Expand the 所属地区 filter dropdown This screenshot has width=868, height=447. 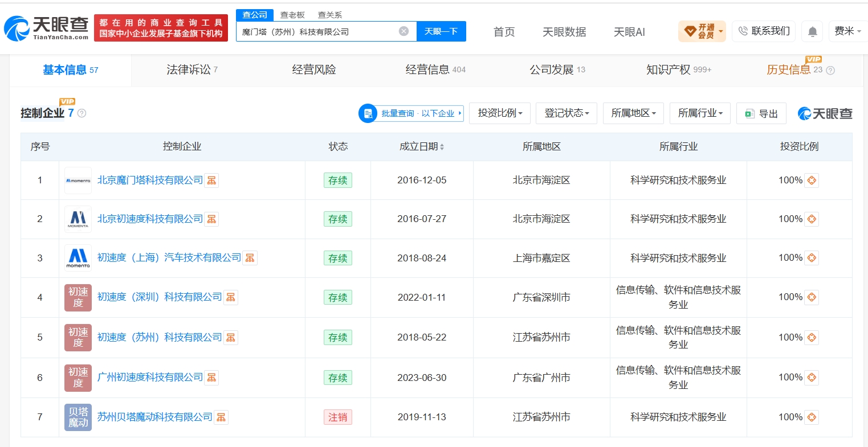(x=633, y=113)
